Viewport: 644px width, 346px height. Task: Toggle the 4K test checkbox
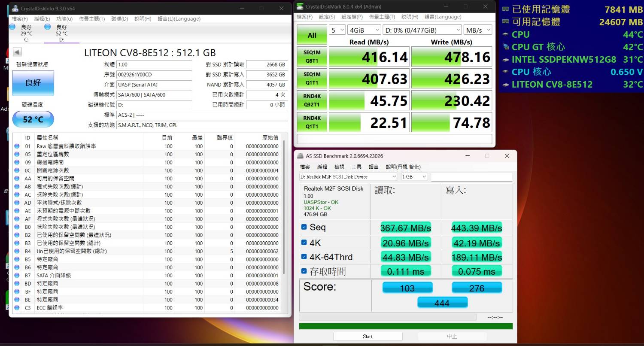[x=304, y=243]
